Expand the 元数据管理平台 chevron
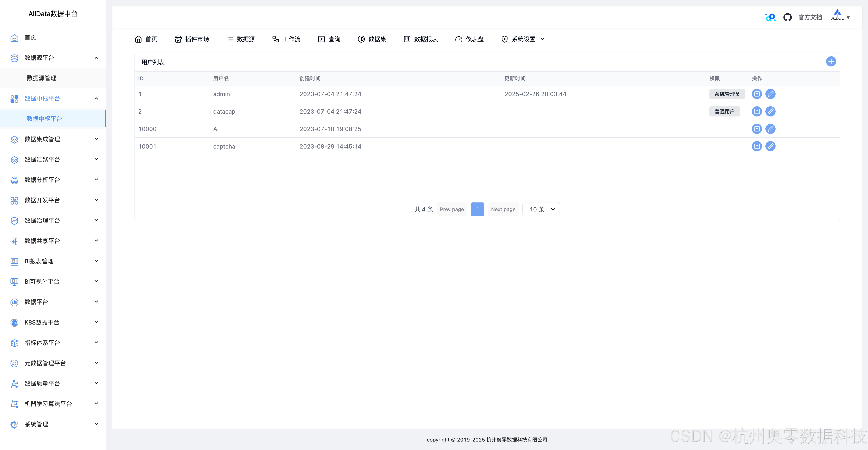This screenshot has width=868, height=450. point(96,363)
